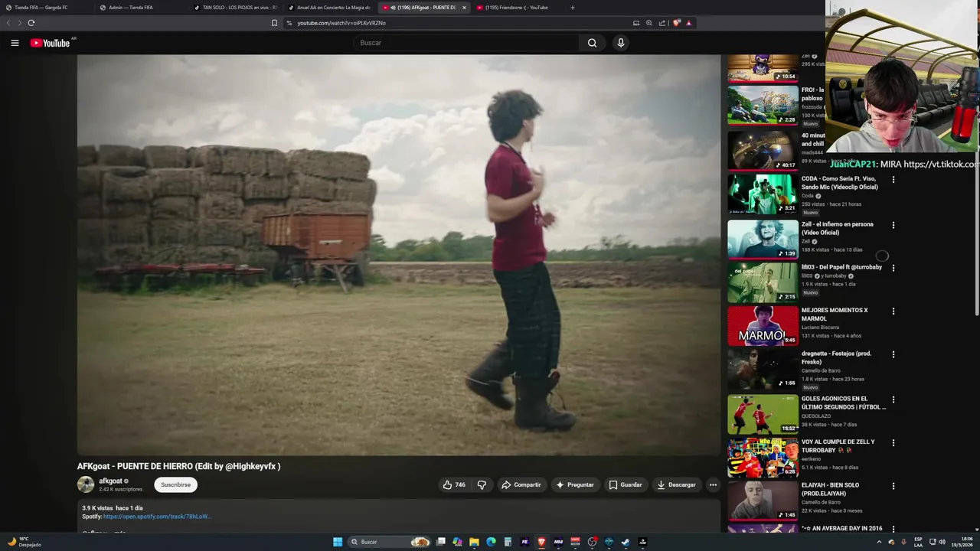This screenshot has width=980, height=551.
Task: Switch to the Anuel AA en Concierto tab
Action: click(328, 8)
